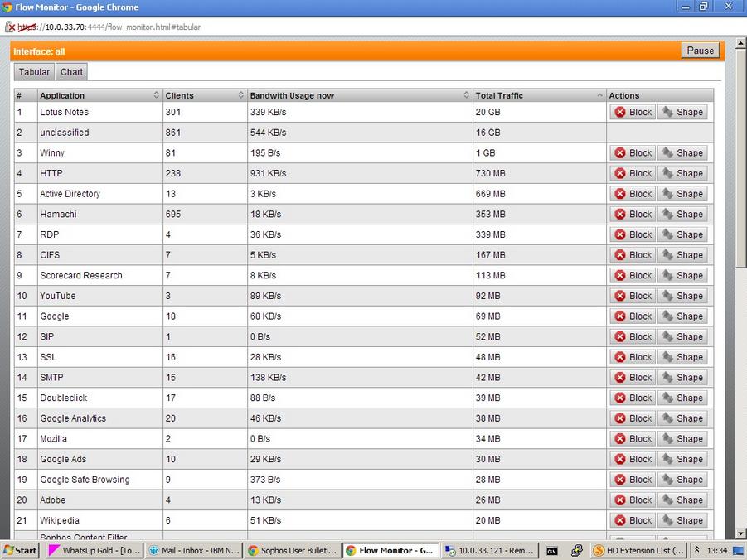Click the red block icon for HTTP
The image size is (747, 560).
pyautogui.click(x=620, y=173)
